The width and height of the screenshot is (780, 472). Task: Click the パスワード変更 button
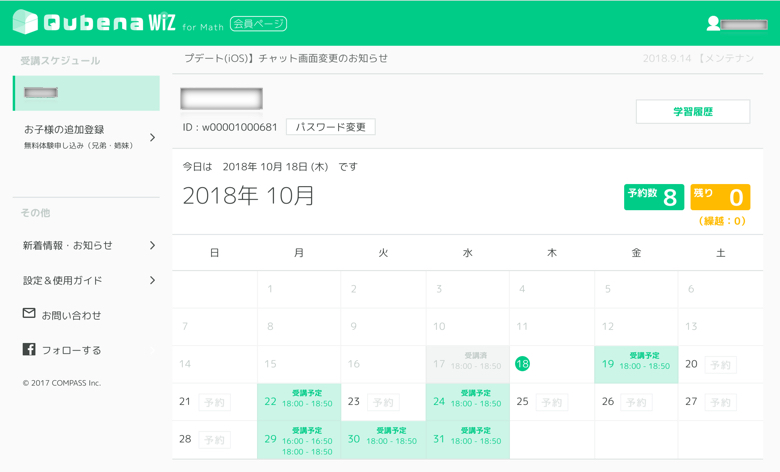(x=331, y=127)
